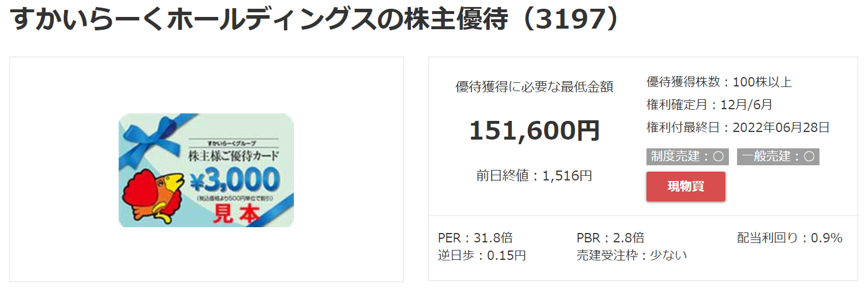
Task: Click the 売建受注枠 少ない text
Action: click(x=632, y=255)
